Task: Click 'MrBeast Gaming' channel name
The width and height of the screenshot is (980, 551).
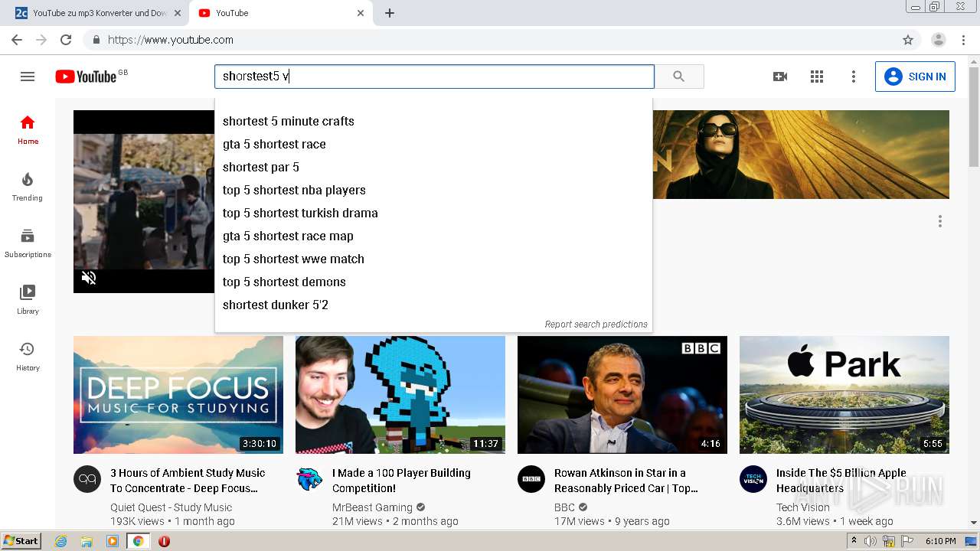Action: (372, 507)
